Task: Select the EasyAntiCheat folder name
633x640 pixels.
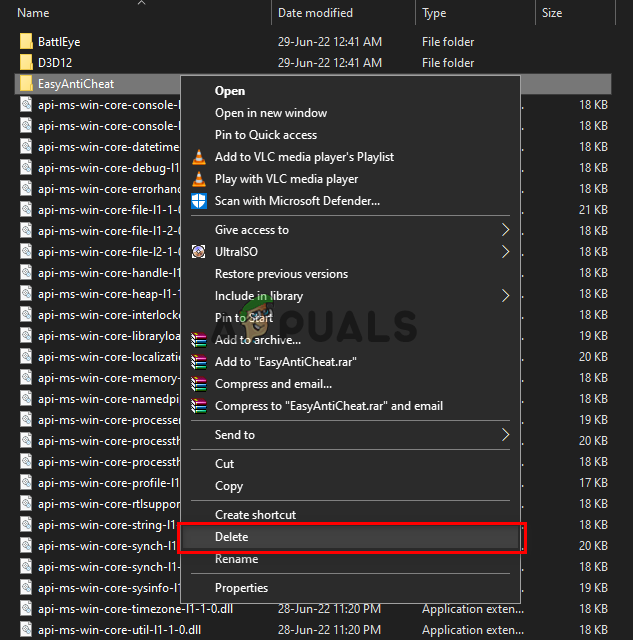Action: click(x=76, y=84)
